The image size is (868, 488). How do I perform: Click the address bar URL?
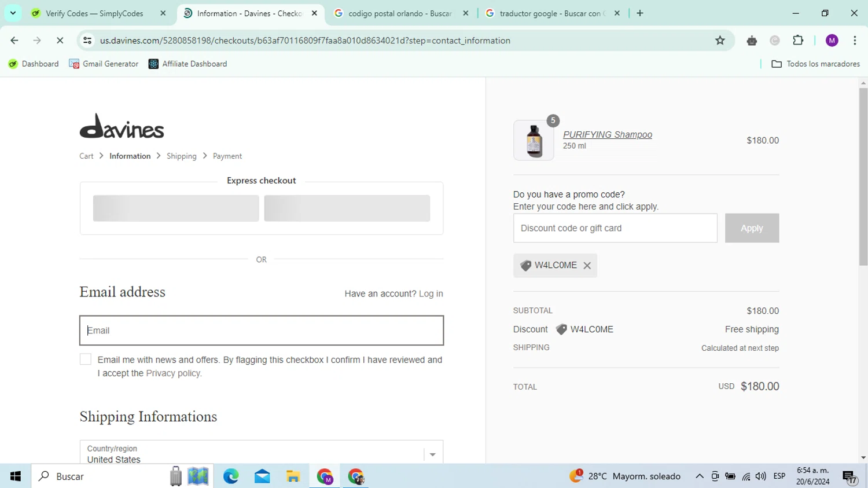click(305, 41)
